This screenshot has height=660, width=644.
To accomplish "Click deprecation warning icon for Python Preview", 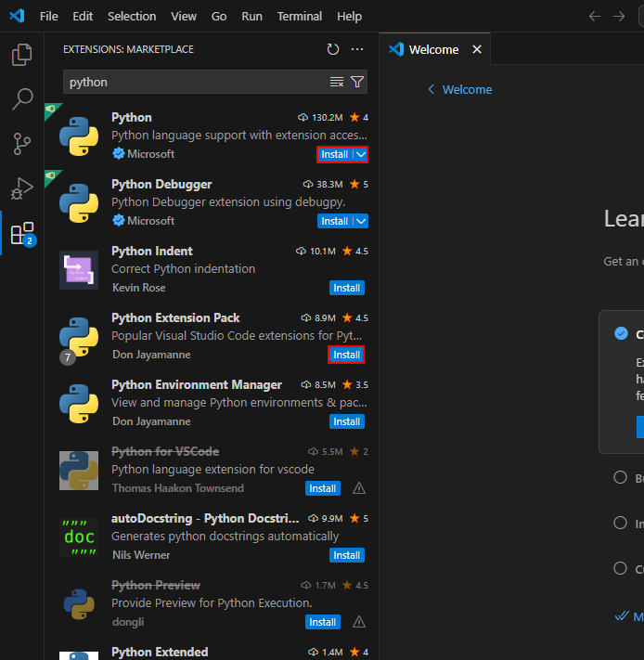I will coord(359,622).
